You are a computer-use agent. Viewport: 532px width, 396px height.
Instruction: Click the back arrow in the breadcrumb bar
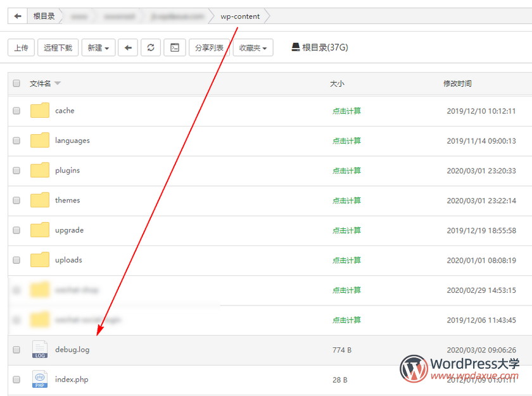18,16
